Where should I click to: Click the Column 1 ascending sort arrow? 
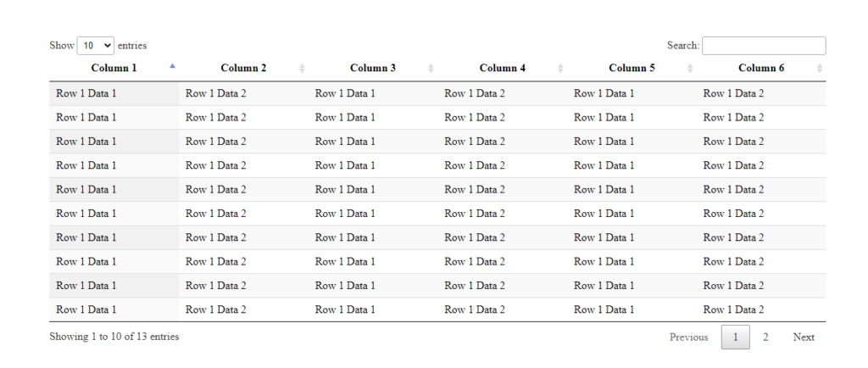tap(172, 66)
